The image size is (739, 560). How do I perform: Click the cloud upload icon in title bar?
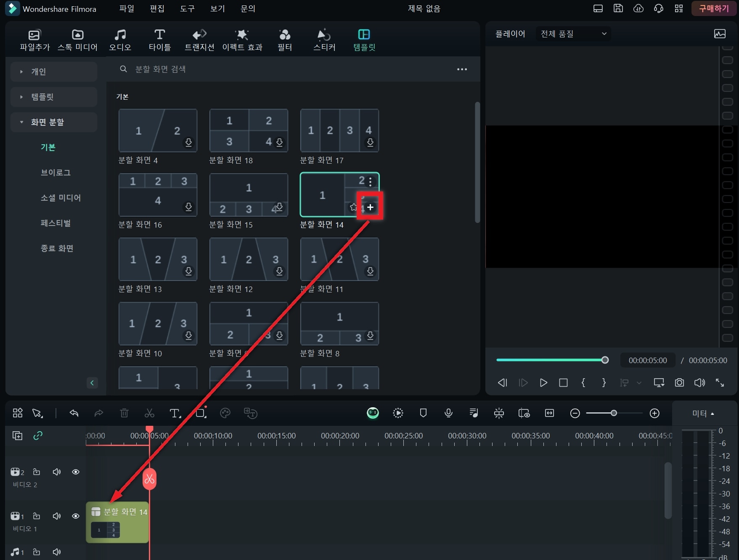coord(638,8)
